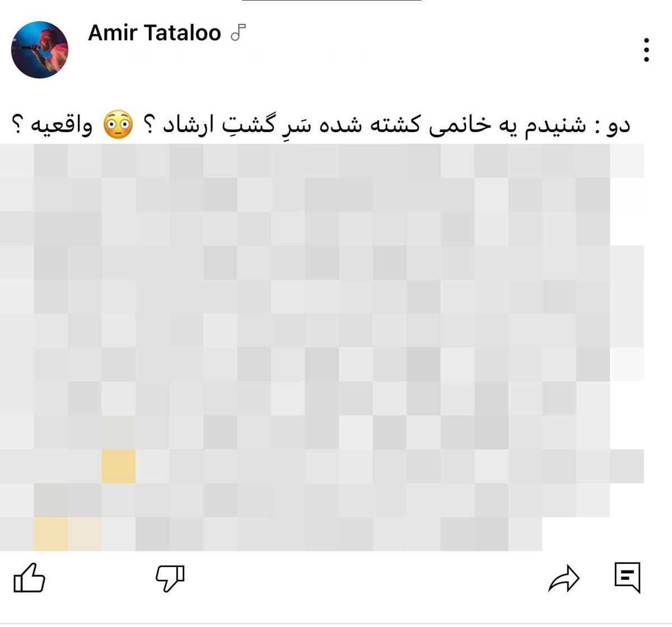The width and height of the screenshot is (672, 627).
Task: Share the post using the arrow icon
Action: click(563, 578)
